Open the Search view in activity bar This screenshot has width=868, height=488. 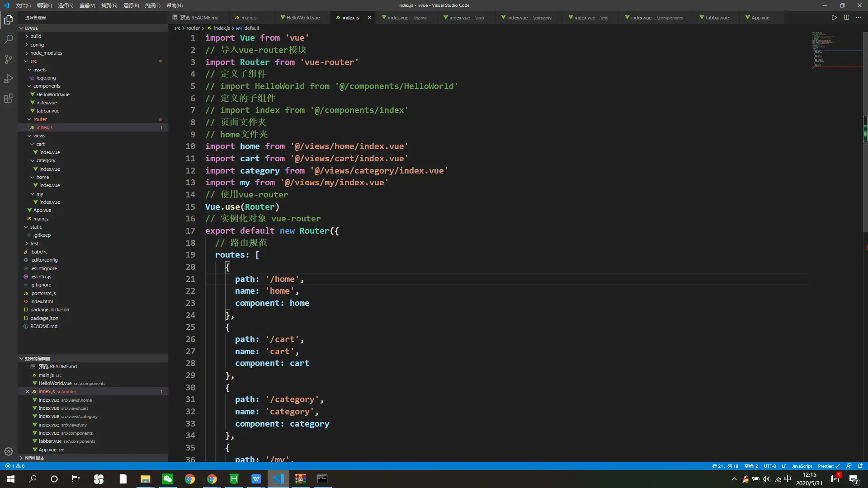[9, 39]
